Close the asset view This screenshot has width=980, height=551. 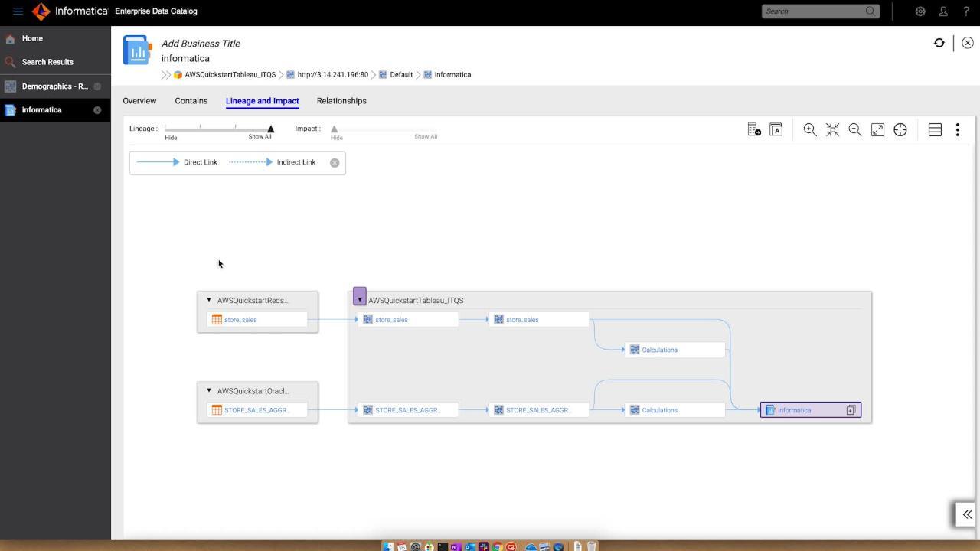(968, 43)
